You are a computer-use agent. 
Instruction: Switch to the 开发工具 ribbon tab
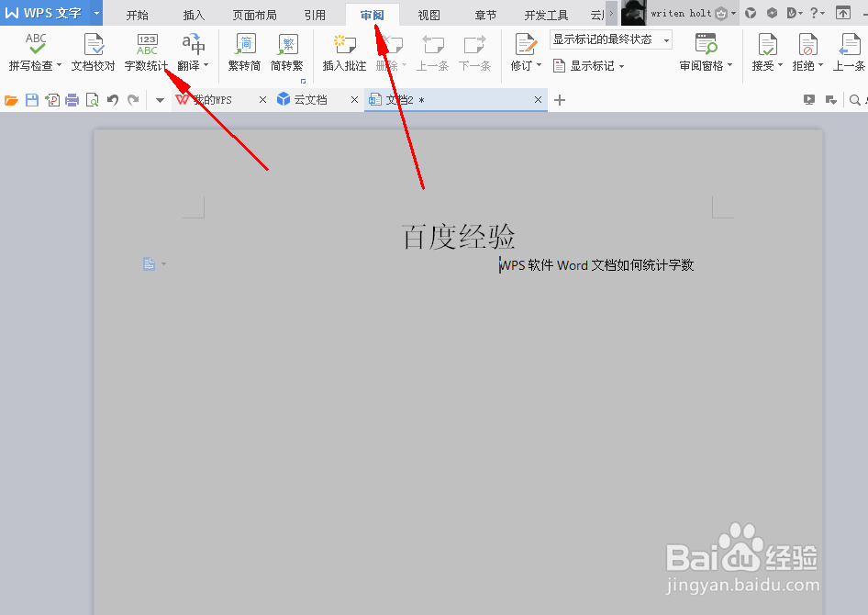click(546, 15)
